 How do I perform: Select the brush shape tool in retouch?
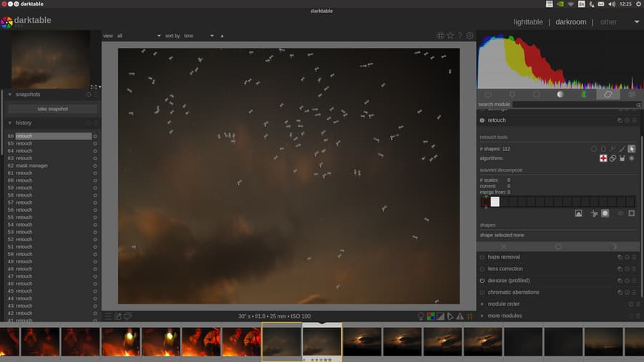pyautogui.click(x=623, y=149)
